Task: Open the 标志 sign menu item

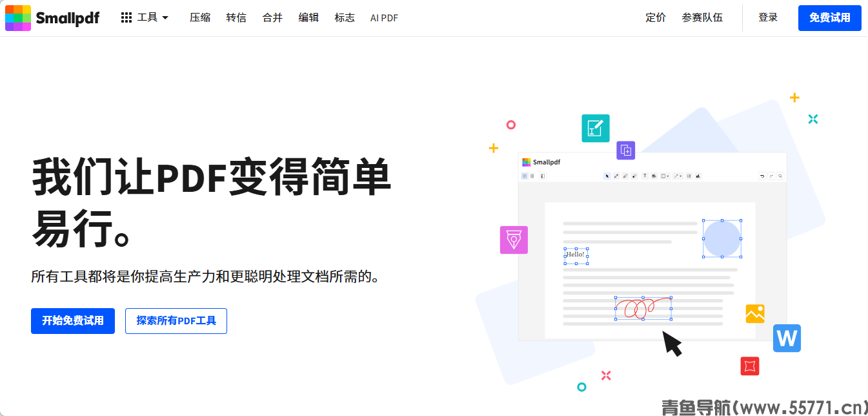Action: click(x=345, y=18)
